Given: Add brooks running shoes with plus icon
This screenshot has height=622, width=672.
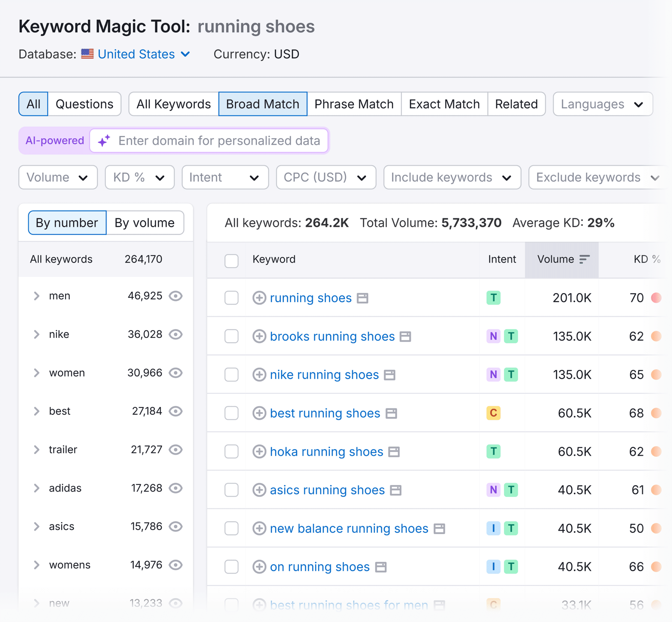Looking at the screenshot, I should (x=259, y=336).
